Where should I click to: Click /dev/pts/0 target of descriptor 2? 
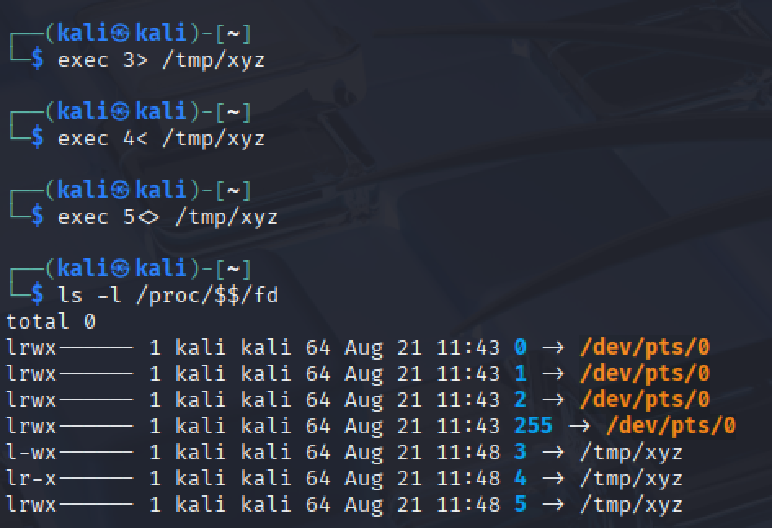pyautogui.click(x=645, y=400)
